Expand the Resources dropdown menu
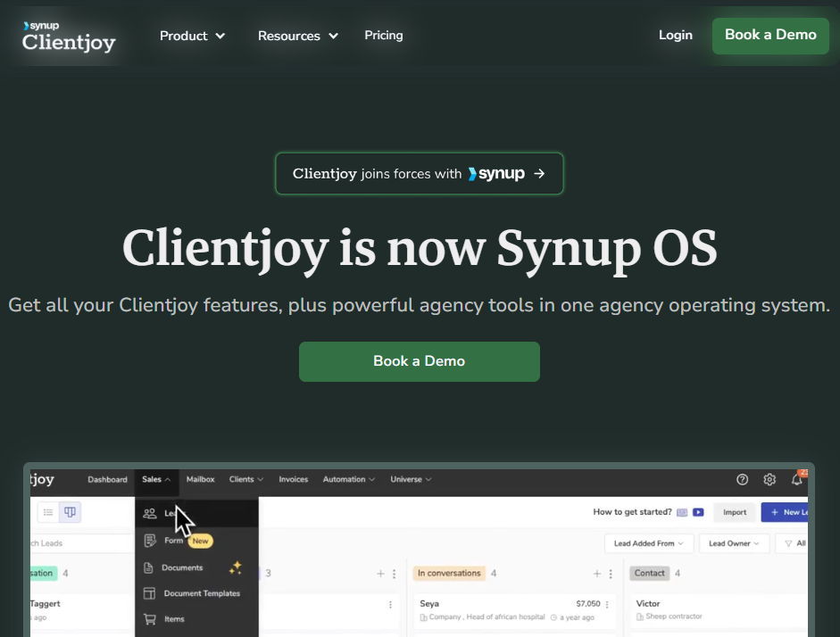 point(298,36)
